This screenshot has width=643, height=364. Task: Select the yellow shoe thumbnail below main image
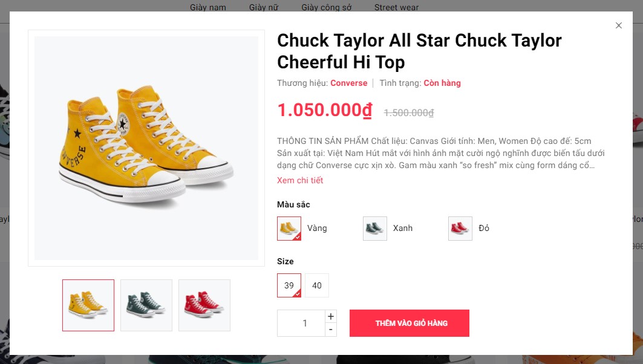pyautogui.click(x=88, y=305)
